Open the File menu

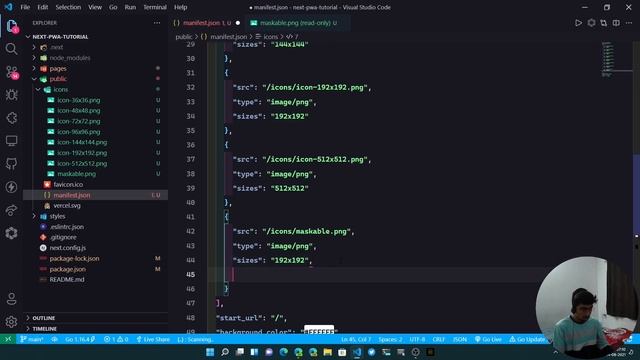click(x=25, y=7)
